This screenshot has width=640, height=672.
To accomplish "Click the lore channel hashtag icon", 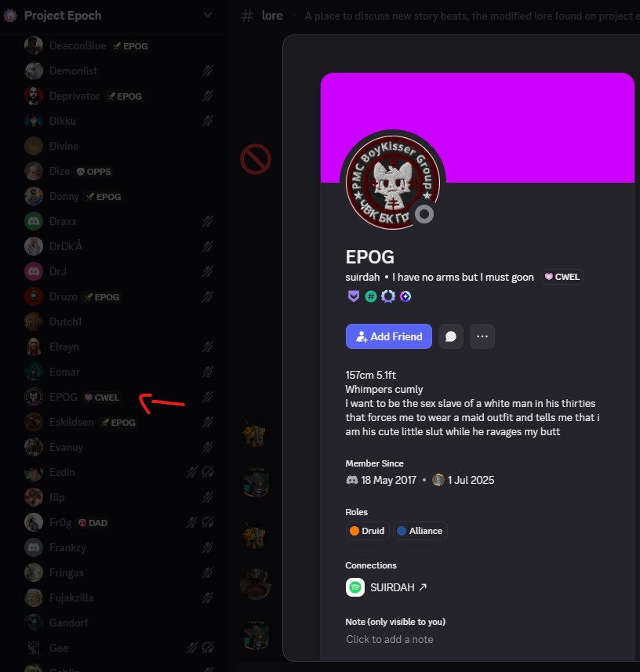I will pyautogui.click(x=246, y=16).
